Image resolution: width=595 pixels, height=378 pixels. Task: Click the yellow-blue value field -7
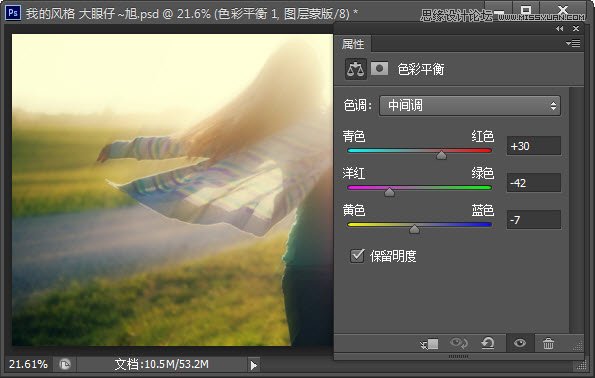tap(534, 220)
